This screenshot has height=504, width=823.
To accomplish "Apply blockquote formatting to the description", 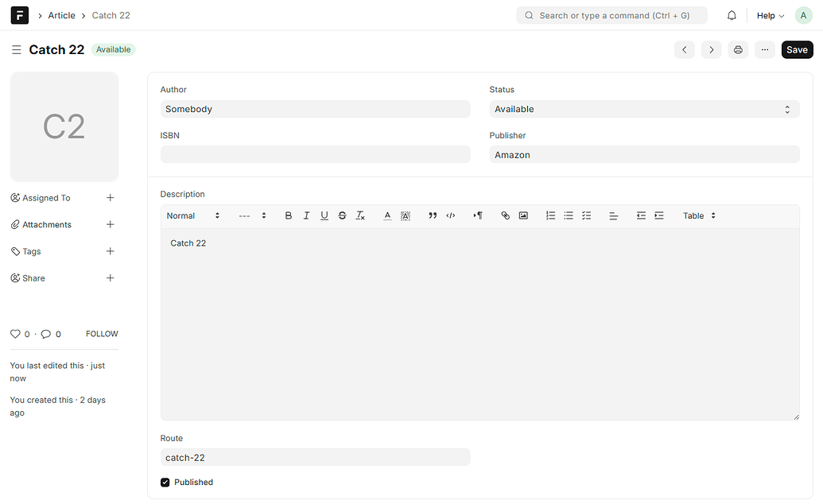I will pos(433,215).
